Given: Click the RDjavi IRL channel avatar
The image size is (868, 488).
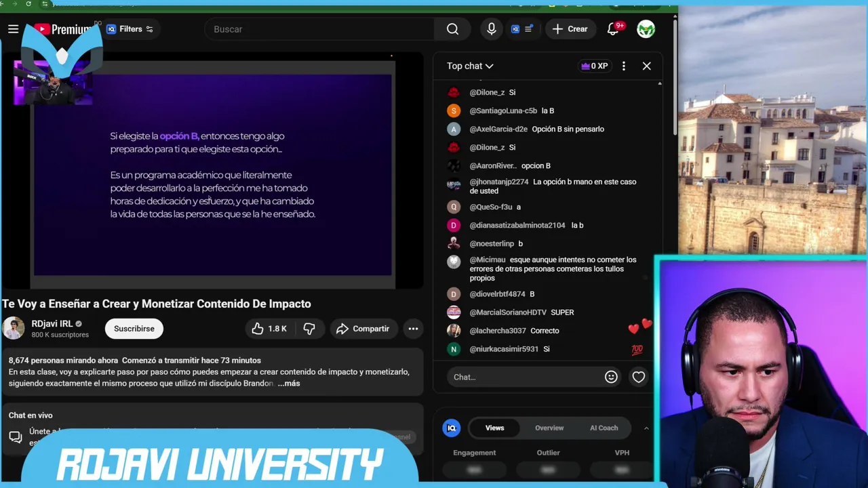Looking at the screenshot, I should (x=14, y=329).
